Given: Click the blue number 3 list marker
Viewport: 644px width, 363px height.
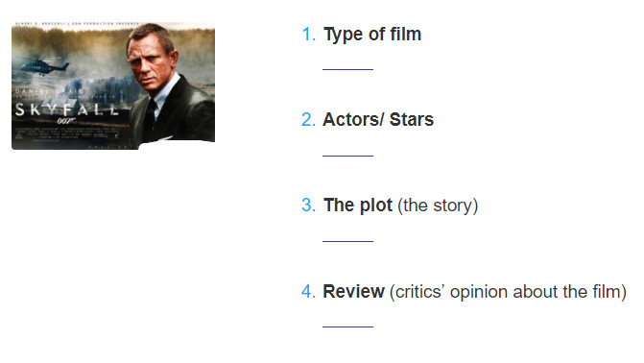Looking at the screenshot, I should tap(308, 206).
